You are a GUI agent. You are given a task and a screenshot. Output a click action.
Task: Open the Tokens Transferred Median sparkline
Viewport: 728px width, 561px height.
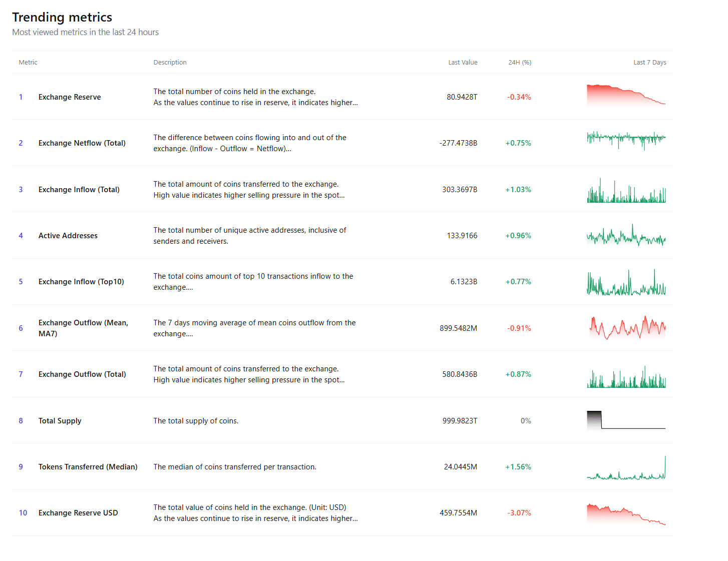click(626, 467)
